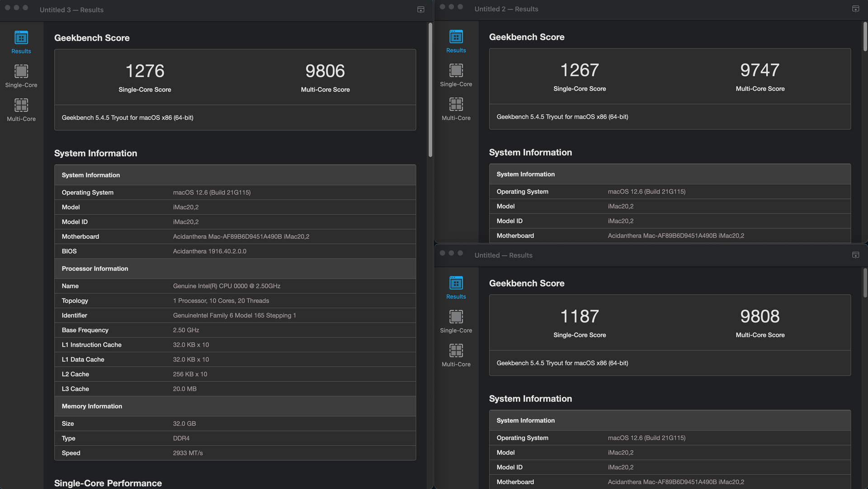Click Motherboard value in Untitled 3 window
This screenshot has height=489, width=868.
(x=241, y=237)
